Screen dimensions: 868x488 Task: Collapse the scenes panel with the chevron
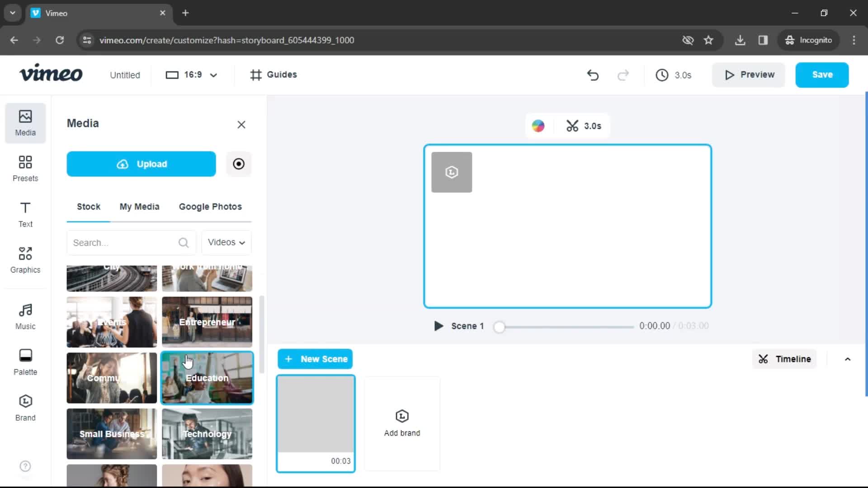coord(848,359)
